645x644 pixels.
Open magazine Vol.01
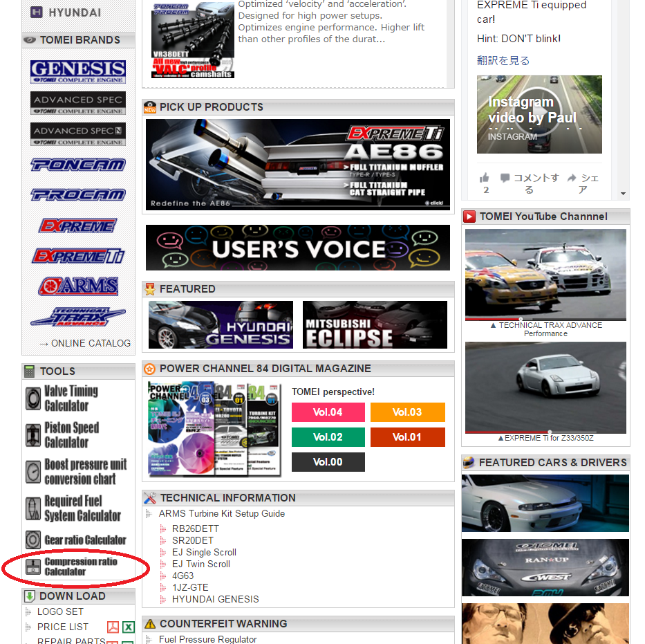(407, 437)
